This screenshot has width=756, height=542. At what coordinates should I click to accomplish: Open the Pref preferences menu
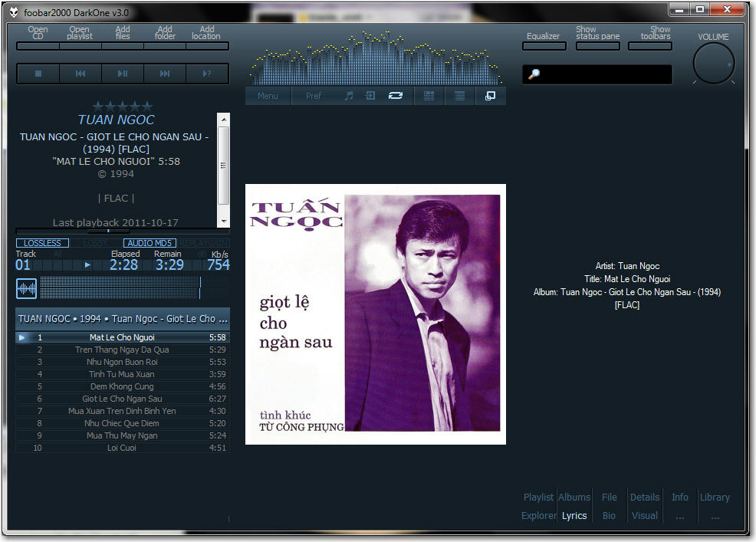point(314,96)
